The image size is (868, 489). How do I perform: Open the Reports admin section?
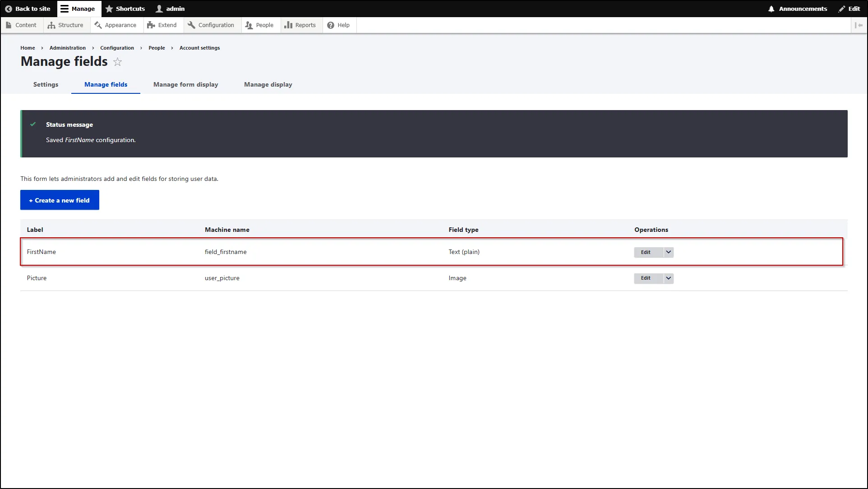[300, 25]
